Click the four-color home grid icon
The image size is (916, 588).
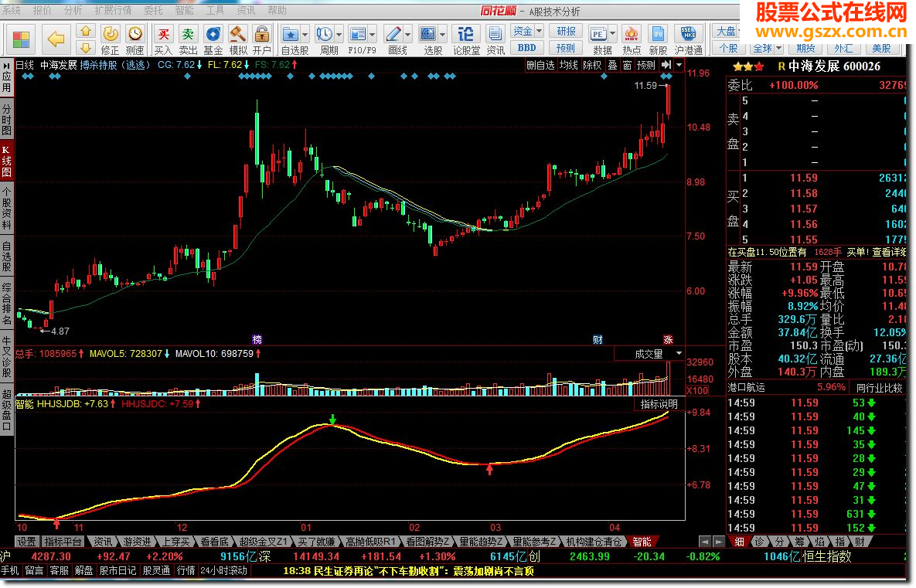click(21, 39)
